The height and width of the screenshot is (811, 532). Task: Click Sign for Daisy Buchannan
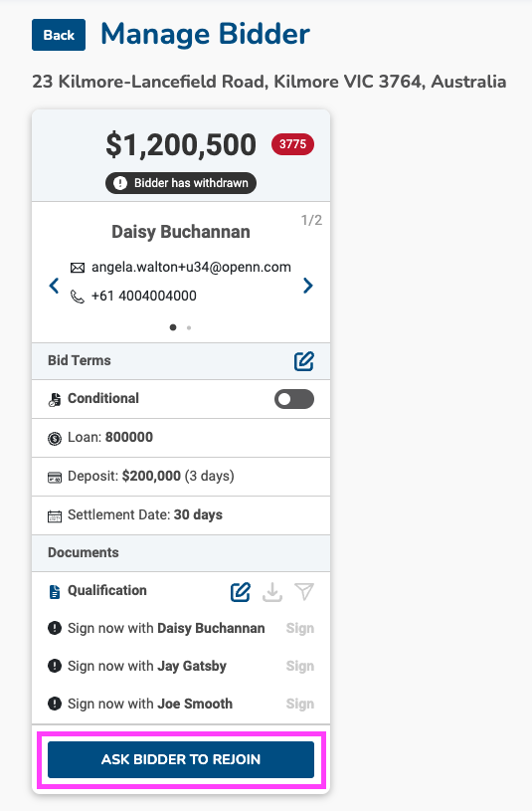coord(300,628)
